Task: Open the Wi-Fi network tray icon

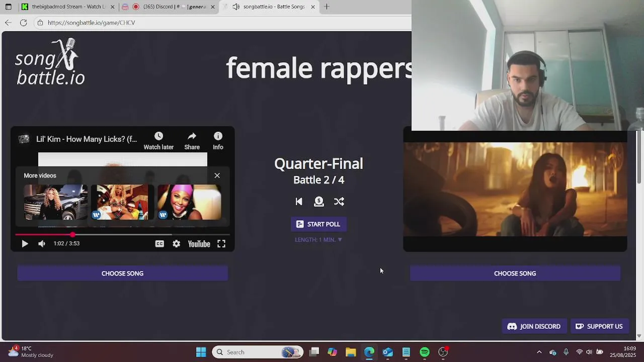Action: (x=580, y=352)
